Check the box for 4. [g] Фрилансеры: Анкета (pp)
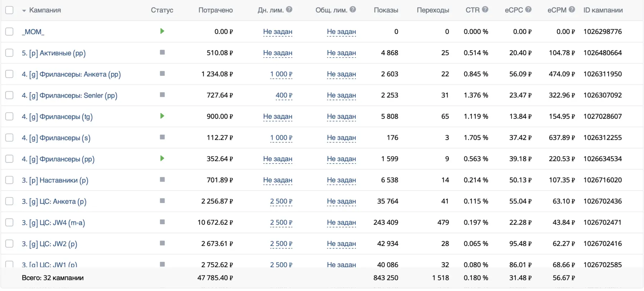The width and height of the screenshot is (644, 291). (x=9, y=74)
